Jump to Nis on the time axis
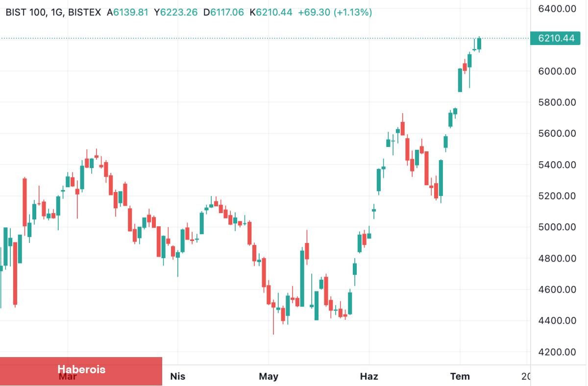588x386 pixels. (178, 376)
